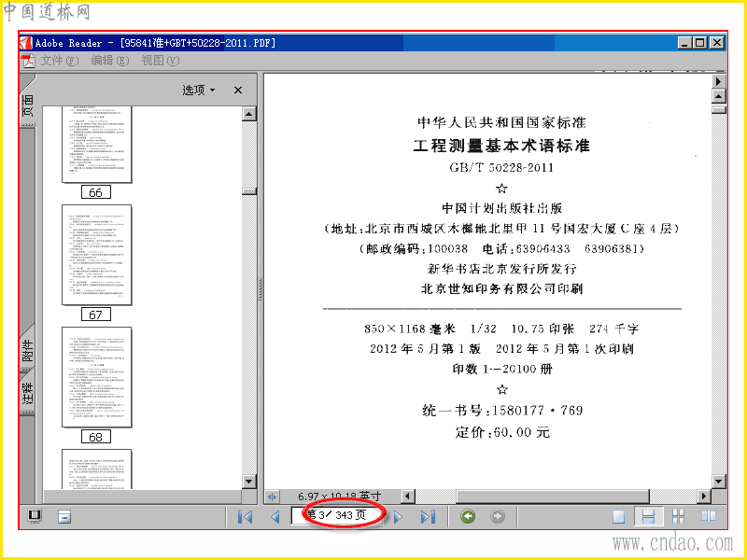This screenshot has height=560, width=747.
Task: Open the 文件 menu
Action: 59,61
